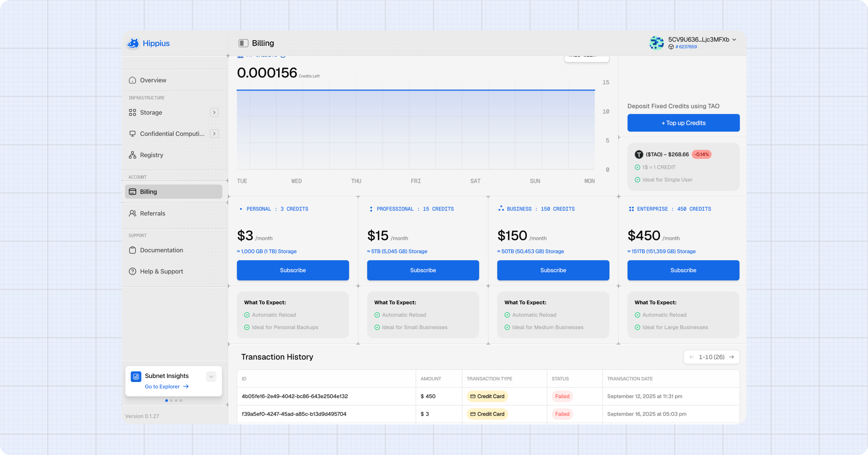
Task: Click the Billing card icon in sidebar
Action: pyautogui.click(x=133, y=192)
